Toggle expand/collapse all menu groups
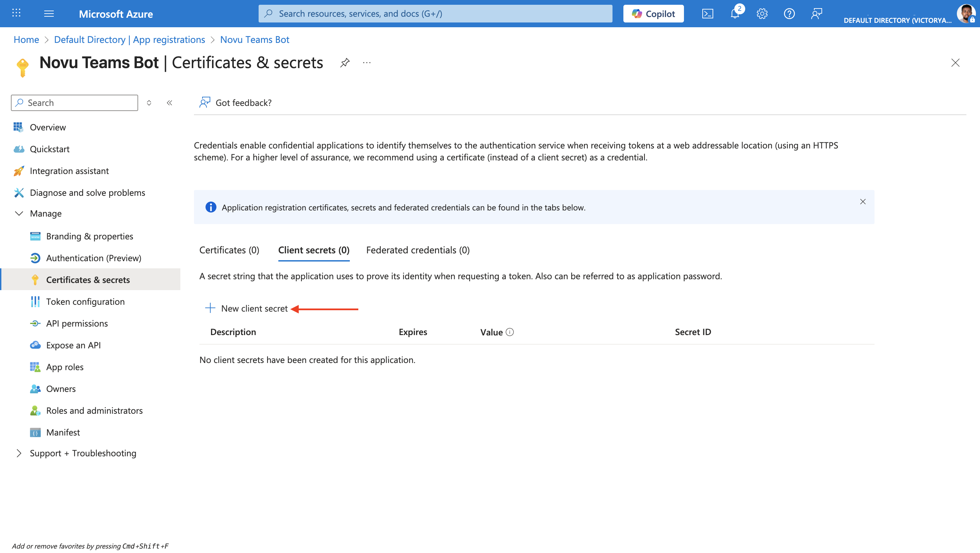Image resolution: width=980 pixels, height=553 pixels. 149,103
